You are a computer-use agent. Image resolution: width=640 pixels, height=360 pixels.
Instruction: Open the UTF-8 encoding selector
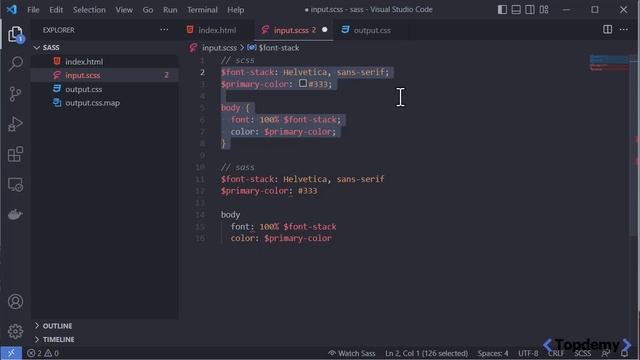(528, 353)
